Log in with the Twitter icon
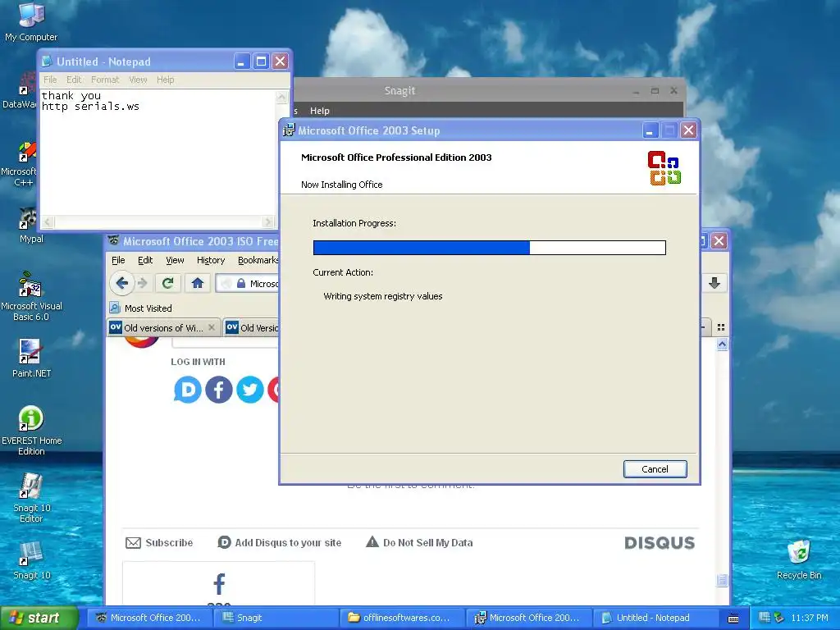Image resolution: width=840 pixels, height=630 pixels. [249, 390]
